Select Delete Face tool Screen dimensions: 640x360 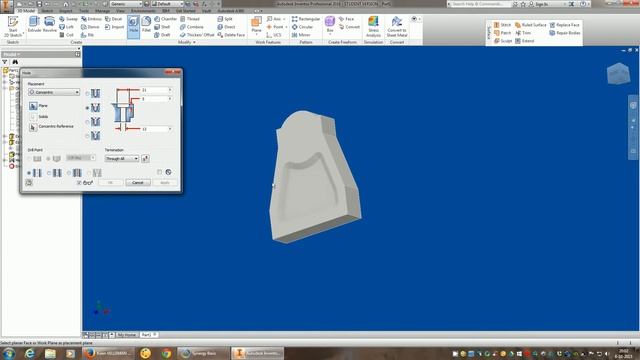click(x=231, y=35)
